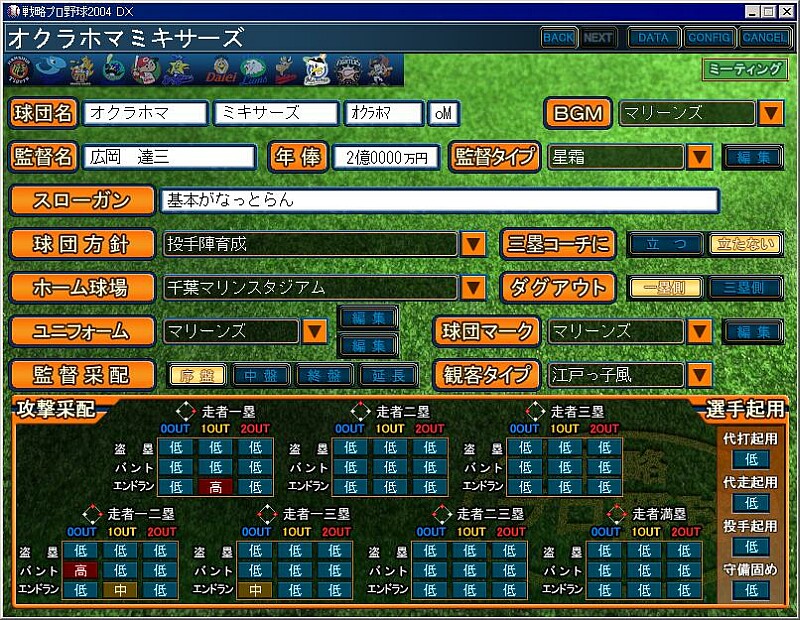Switch to the 延長 strategy tab
Image resolution: width=800 pixels, height=620 pixels.
pos(389,376)
